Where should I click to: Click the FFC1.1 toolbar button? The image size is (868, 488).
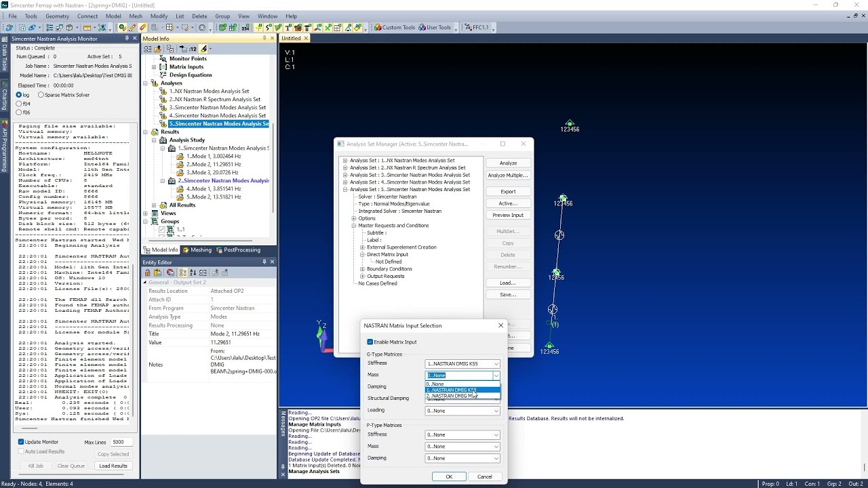coord(478,28)
